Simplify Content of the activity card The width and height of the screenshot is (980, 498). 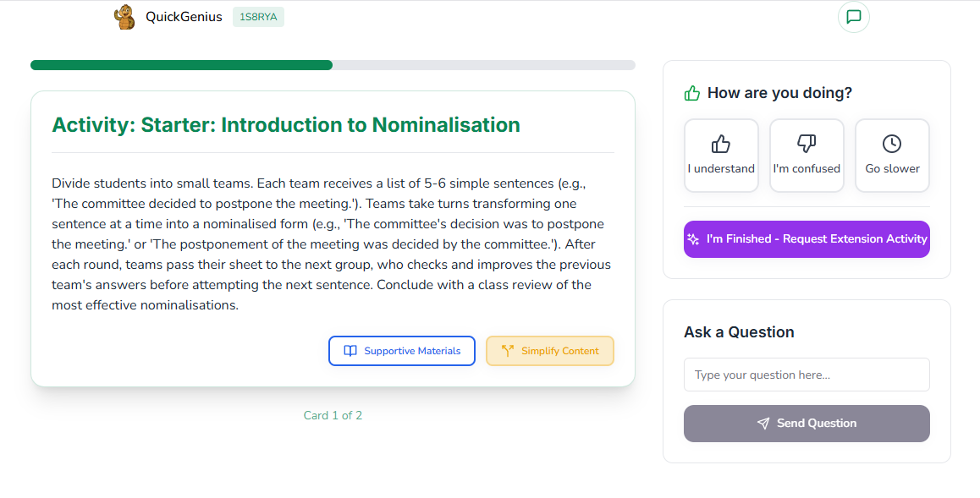click(550, 351)
